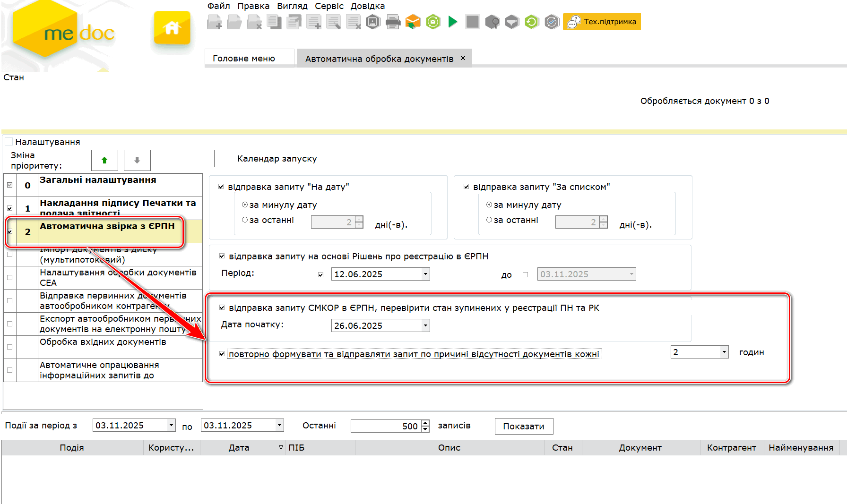Image resolution: width=847 pixels, height=504 pixels.
Task: Click the hexagon magnifier search icon
Action: [492, 22]
